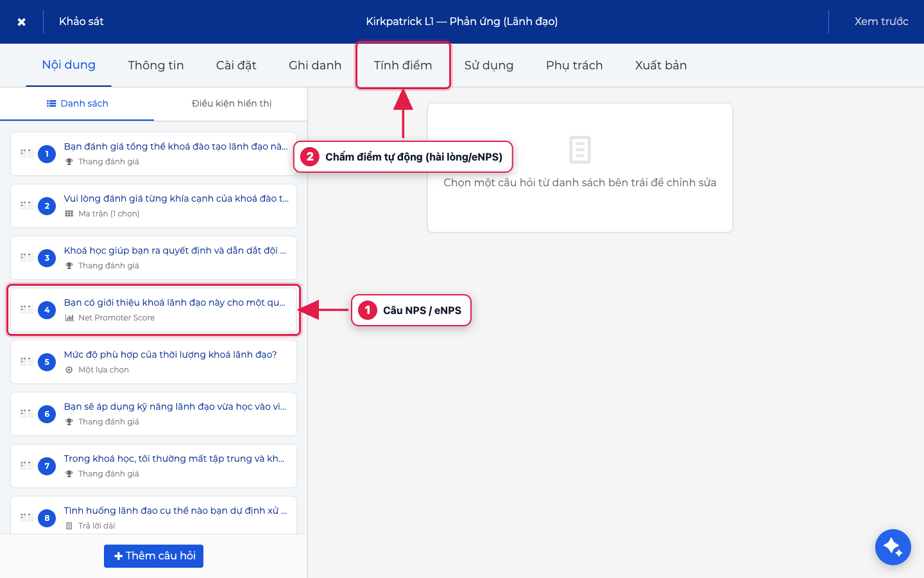The width and height of the screenshot is (924, 578).
Task: Open the AI assistant sparkle button
Action: pos(893,547)
